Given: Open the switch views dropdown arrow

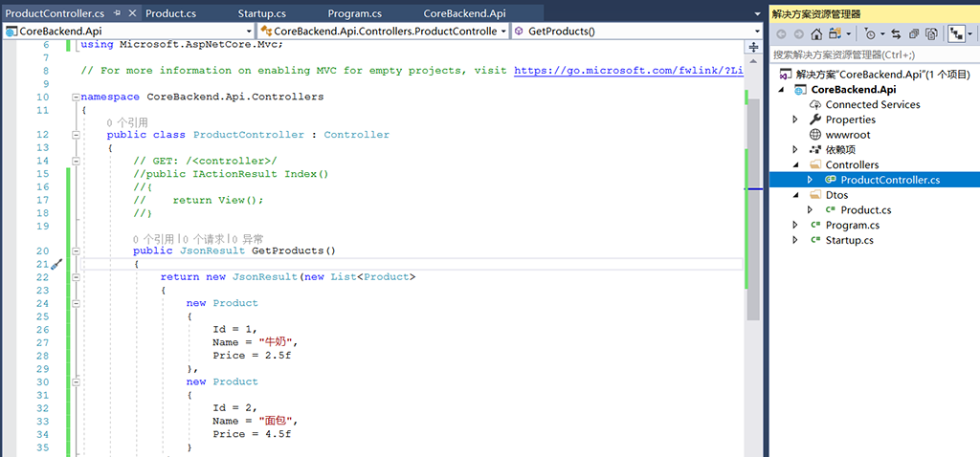Looking at the screenshot, I should (x=848, y=34).
